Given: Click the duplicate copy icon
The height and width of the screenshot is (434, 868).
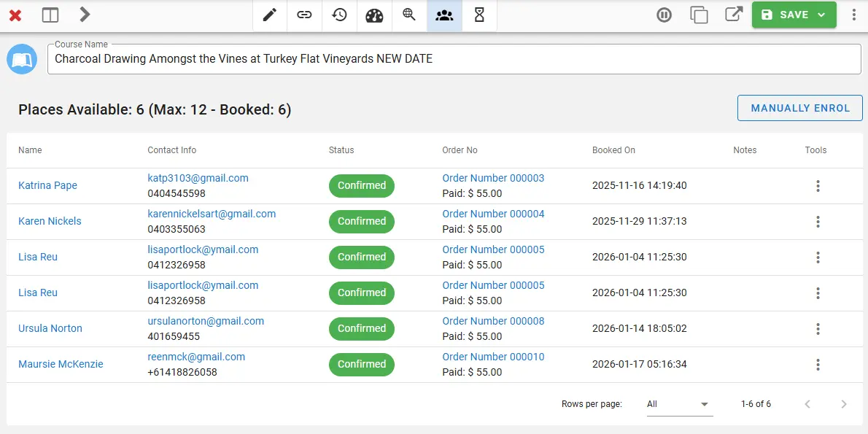Looking at the screenshot, I should [699, 15].
